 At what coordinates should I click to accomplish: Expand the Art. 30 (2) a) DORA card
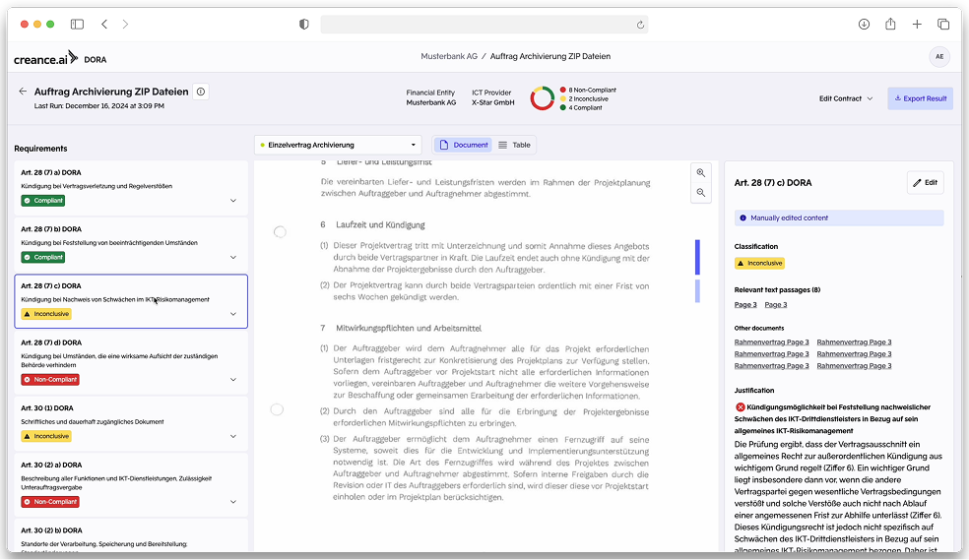click(x=233, y=502)
